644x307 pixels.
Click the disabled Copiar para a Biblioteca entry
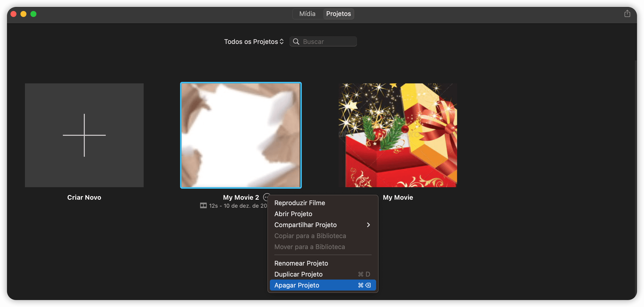pos(322,236)
